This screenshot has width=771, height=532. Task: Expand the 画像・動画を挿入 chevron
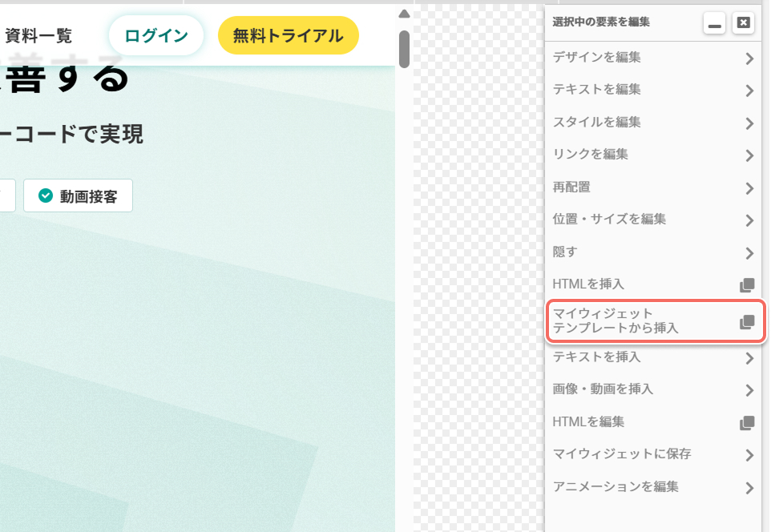[749, 390]
